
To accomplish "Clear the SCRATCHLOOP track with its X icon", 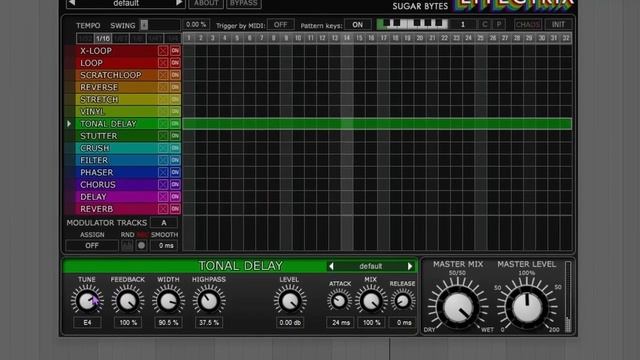I will click(x=163, y=75).
